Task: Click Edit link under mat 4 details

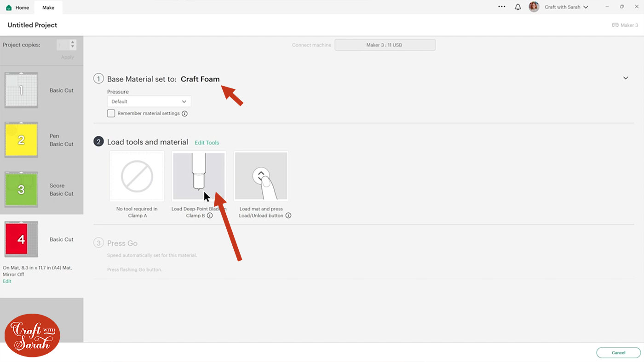Action: 7,281
